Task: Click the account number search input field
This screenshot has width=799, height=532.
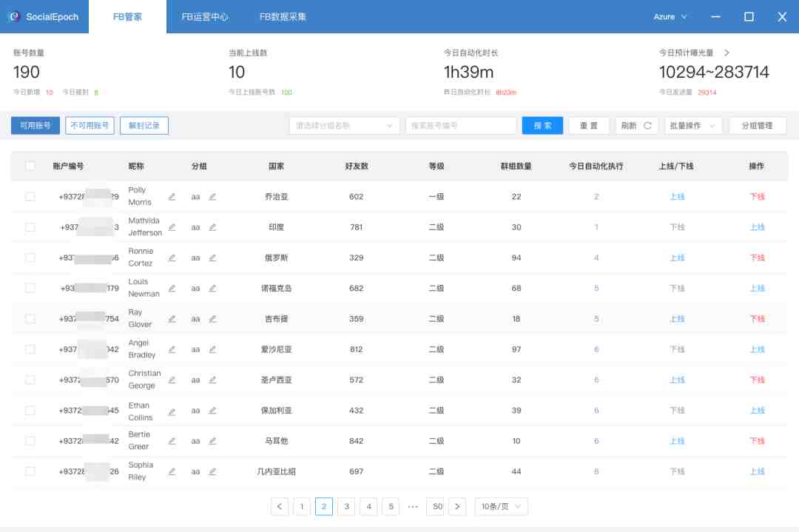Action: (461, 126)
